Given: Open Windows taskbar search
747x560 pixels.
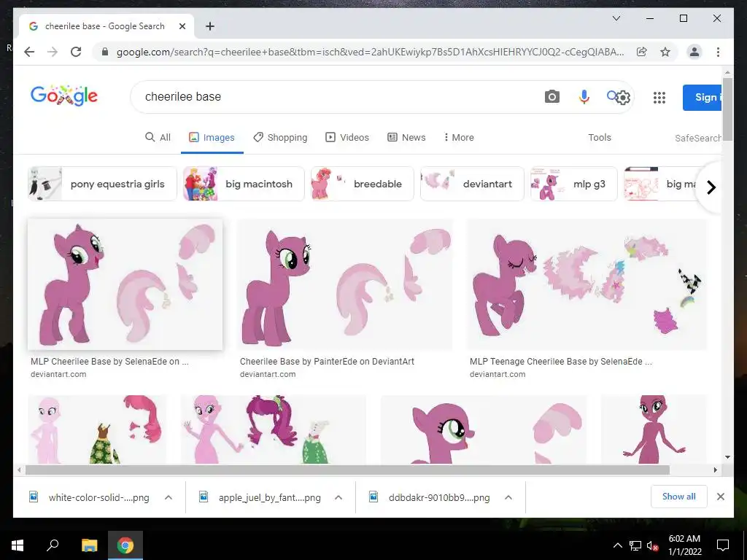Looking at the screenshot, I should click(x=53, y=545).
